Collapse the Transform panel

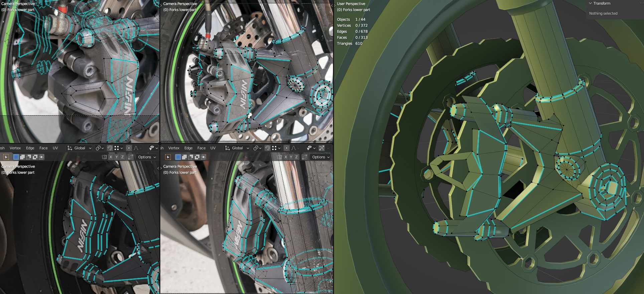click(590, 3)
